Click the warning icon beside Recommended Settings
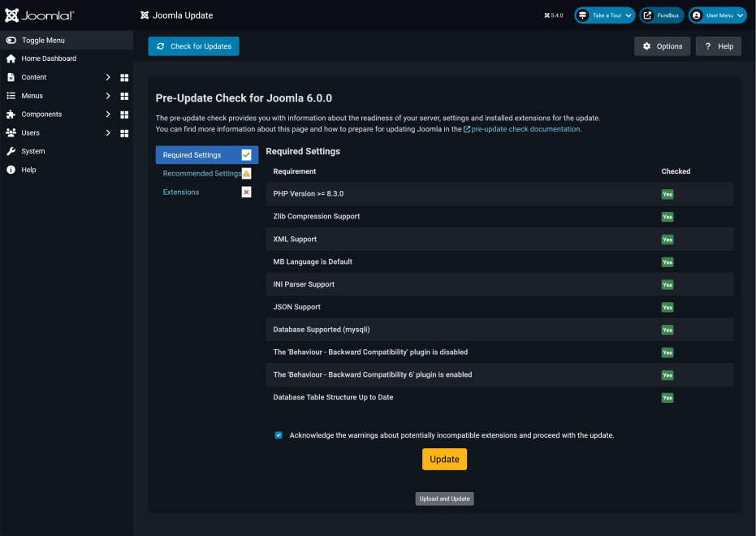Image resolution: width=756 pixels, height=536 pixels. tap(246, 174)
